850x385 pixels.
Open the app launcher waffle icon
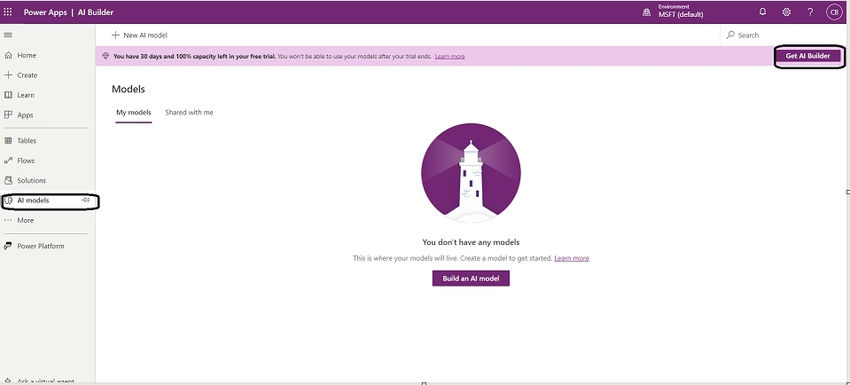coord(8,12)
